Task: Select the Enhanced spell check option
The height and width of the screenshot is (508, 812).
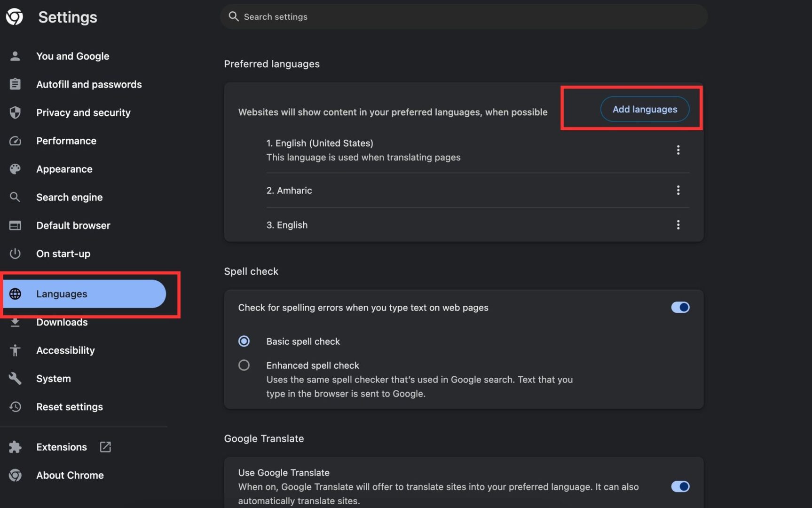Action: (244, 365)
